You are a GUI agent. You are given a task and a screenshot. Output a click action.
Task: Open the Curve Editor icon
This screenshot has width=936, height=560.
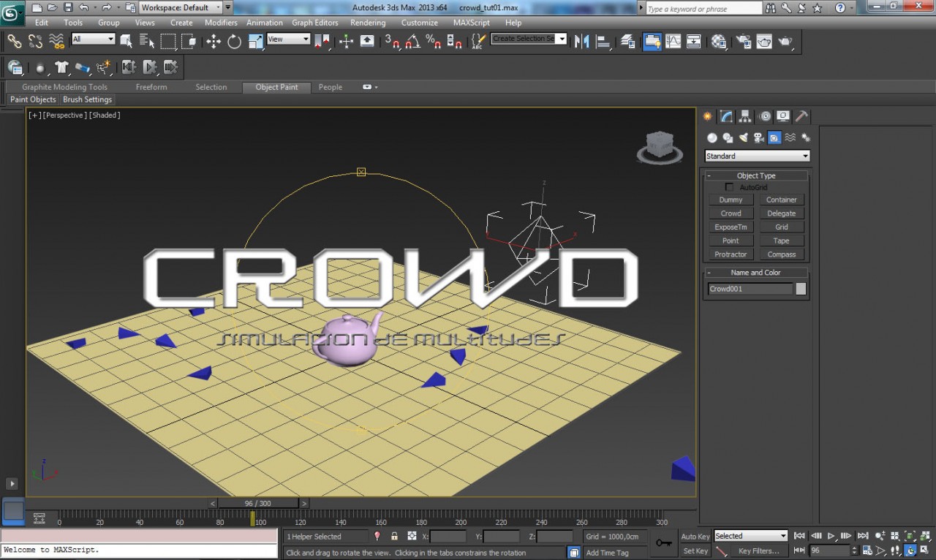click(x=673, y=42)
